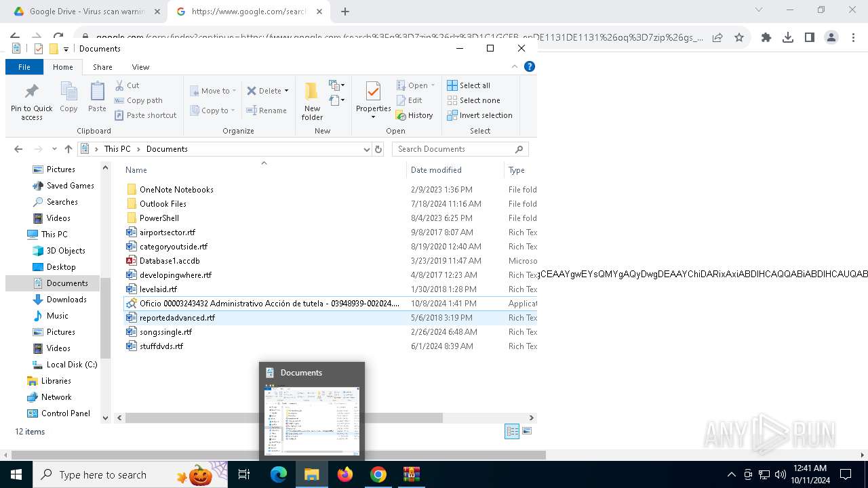Open Quick Access Toolbar customize dropdown
The width and height of the screenshot is (868, 488).
tap(66, 49)
